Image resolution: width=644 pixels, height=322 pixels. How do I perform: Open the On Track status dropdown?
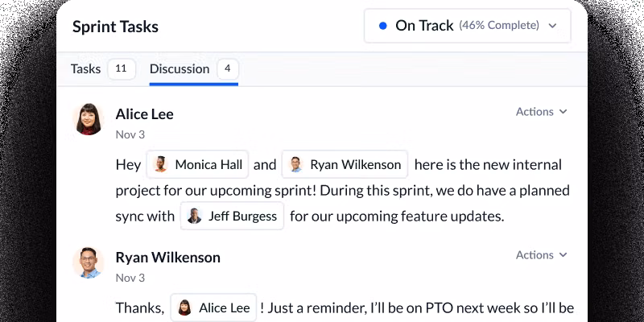point(467,26)
